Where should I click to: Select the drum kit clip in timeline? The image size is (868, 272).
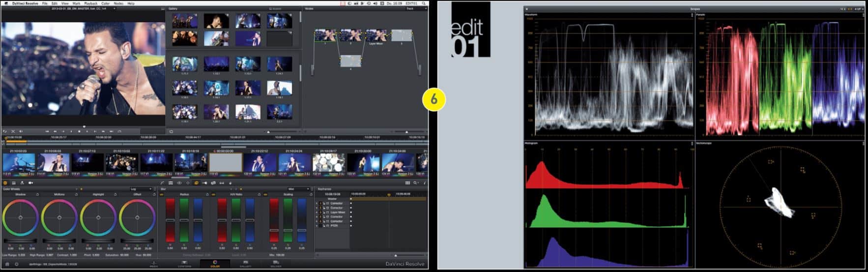click(329, 163)
